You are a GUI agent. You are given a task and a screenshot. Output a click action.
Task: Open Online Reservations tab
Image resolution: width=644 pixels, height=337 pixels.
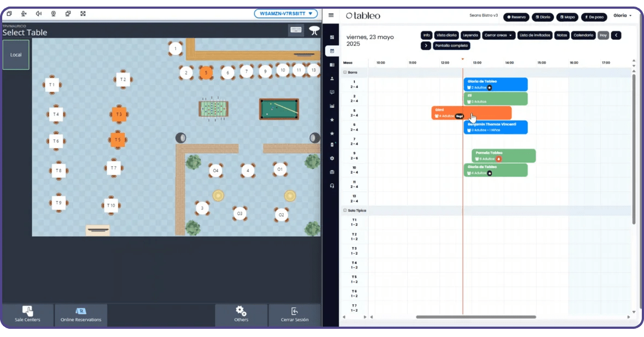coord(81,315)
